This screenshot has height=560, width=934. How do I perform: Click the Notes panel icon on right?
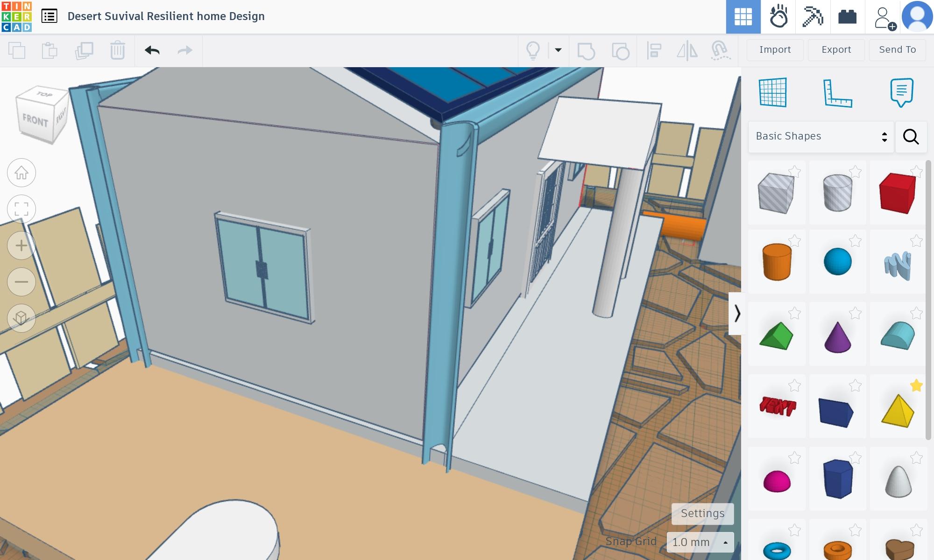901,92
